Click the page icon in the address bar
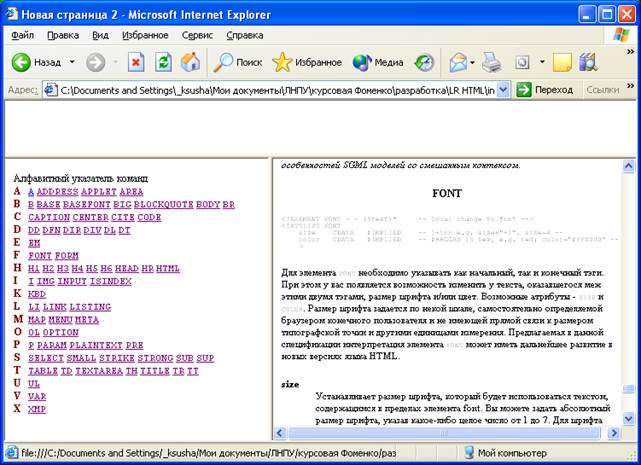The height and width of the screenshot is (465, 641). click(50, 90)
